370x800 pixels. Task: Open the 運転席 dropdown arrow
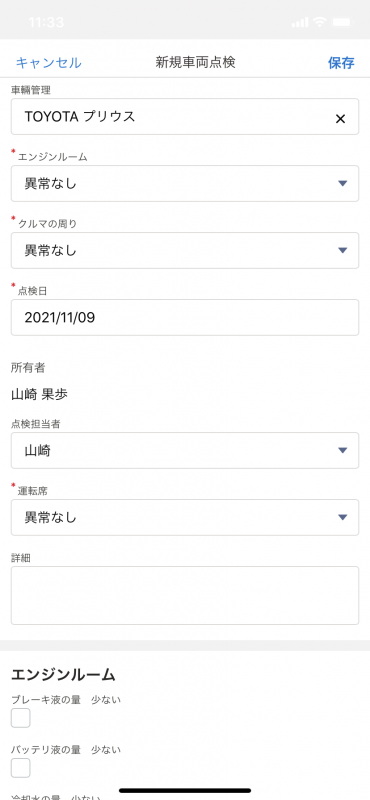coord(342,517)
